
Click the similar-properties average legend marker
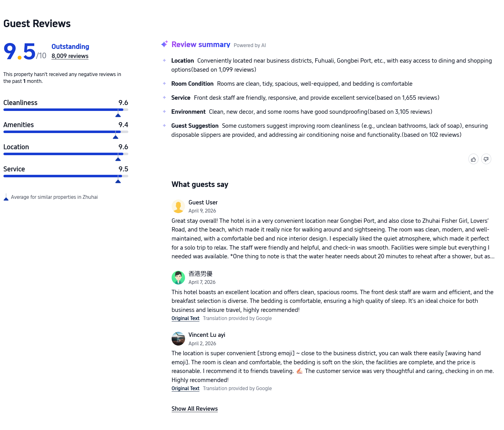[x=6, y=197]
